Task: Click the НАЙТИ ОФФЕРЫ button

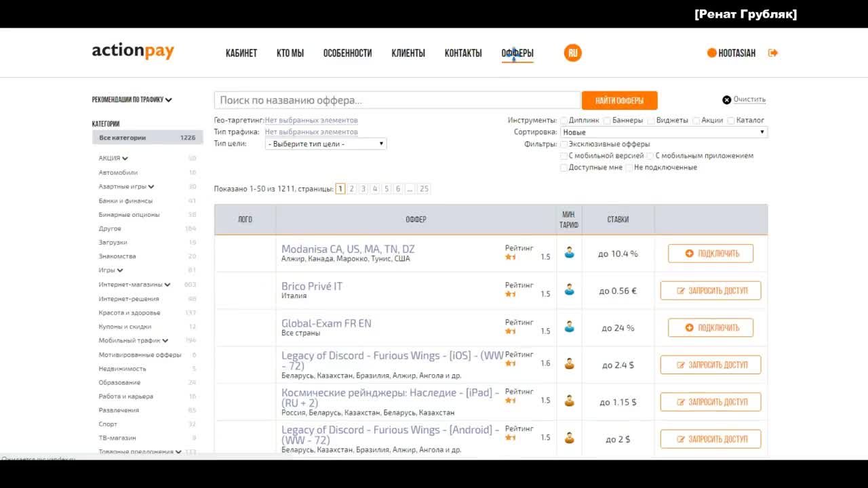Action: [620, 100]
